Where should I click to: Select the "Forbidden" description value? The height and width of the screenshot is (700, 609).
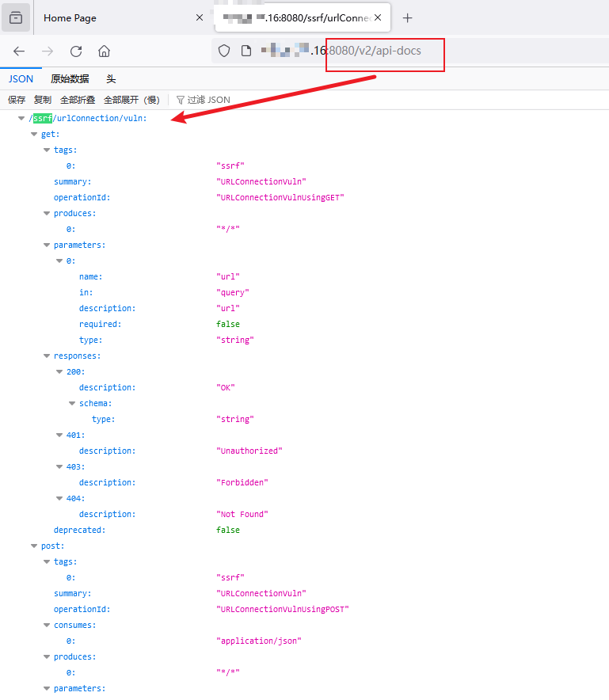click(x=242, y=482)
